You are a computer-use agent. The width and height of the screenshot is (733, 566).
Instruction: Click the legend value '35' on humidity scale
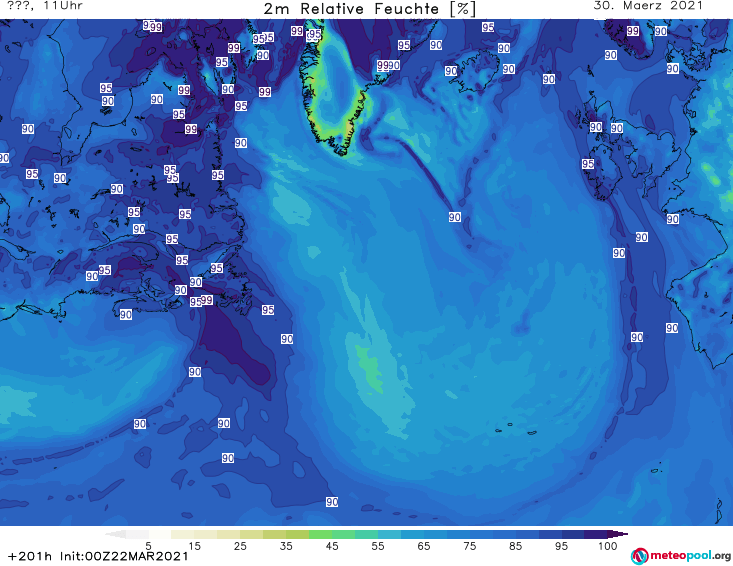pyautogui.click(x=286, y=546)
